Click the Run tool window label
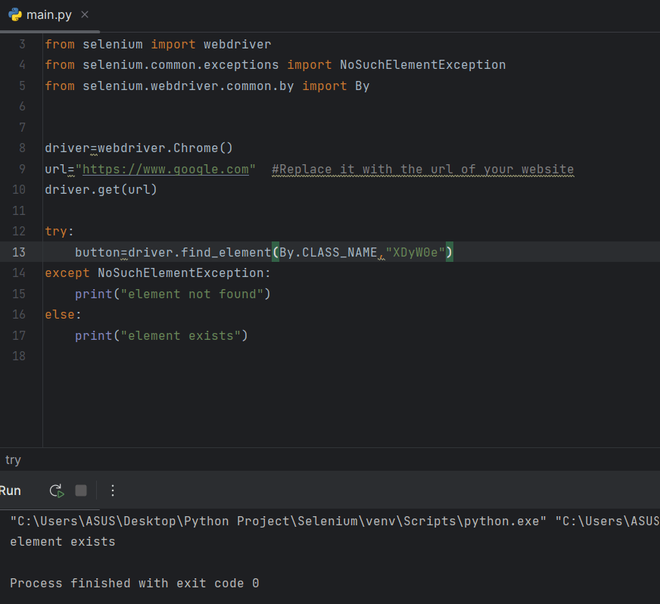The height and width of the screenshot is (604, 660). [10, 490]
